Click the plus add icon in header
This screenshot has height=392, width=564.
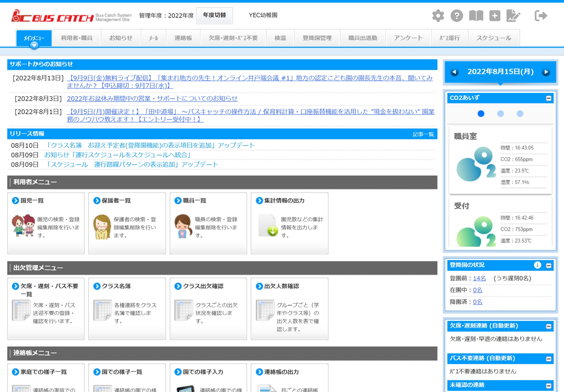click(x=495, y=16)
